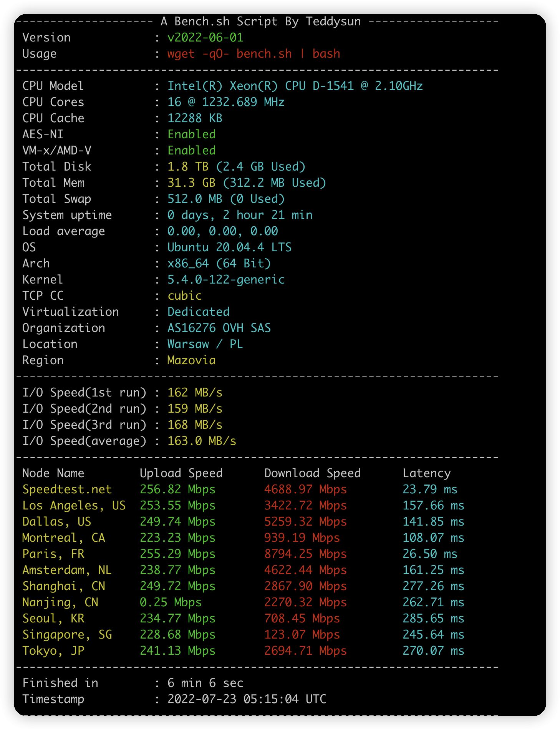Click the Warsaw / PL location value
This screenshot has height=730, width=560.
(x=205, y=344)
